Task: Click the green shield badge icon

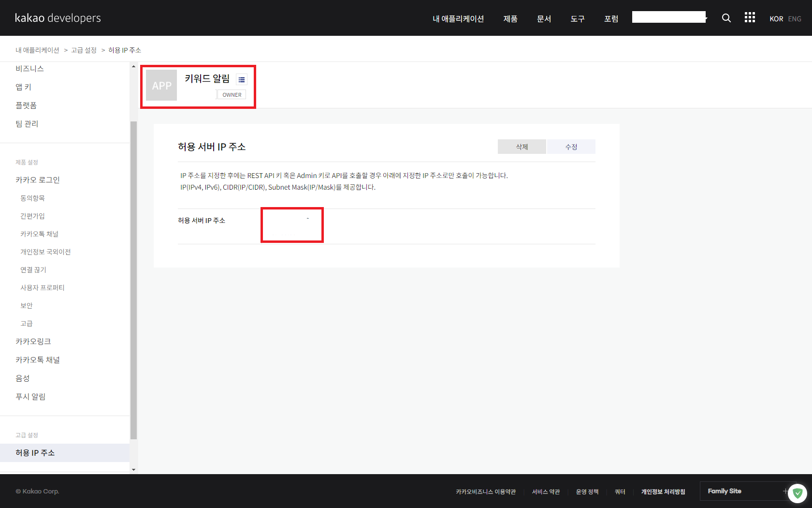Action: pyautogui.click(x=797, y=493)
